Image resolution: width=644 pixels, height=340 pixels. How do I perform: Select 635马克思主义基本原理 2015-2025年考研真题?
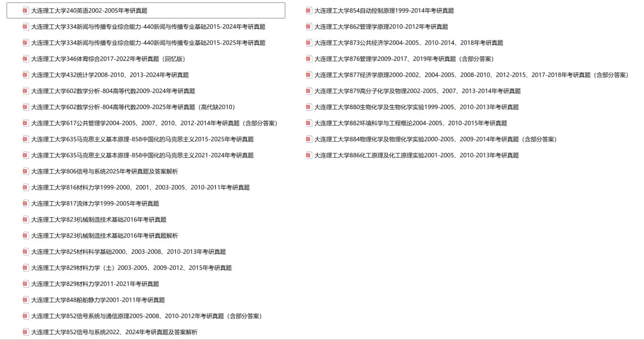pos(143,139)
